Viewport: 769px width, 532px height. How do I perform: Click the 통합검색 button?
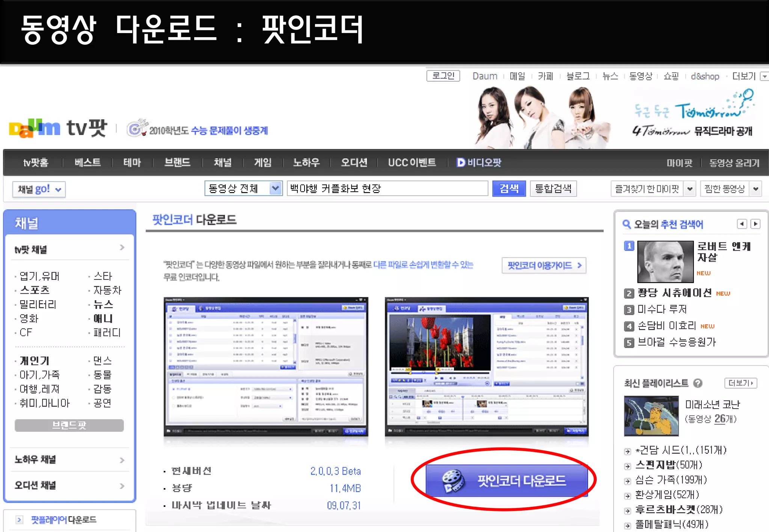(553, 188)
